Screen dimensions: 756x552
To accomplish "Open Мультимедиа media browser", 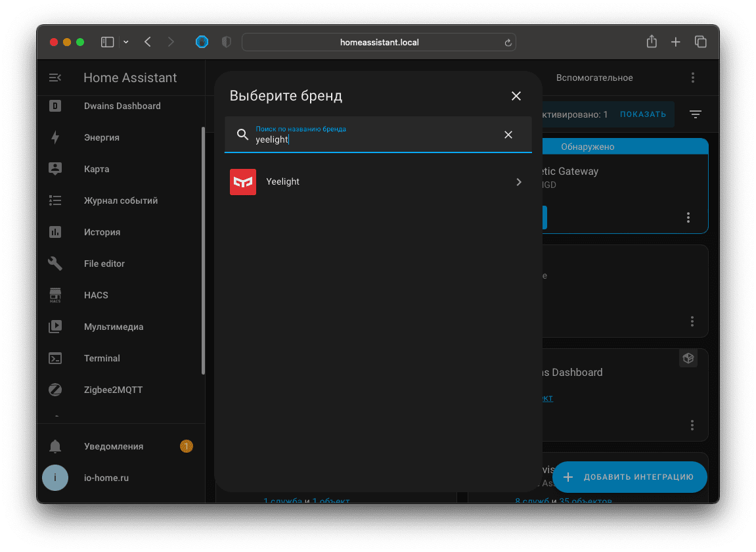I will click(x=113, y=327).
